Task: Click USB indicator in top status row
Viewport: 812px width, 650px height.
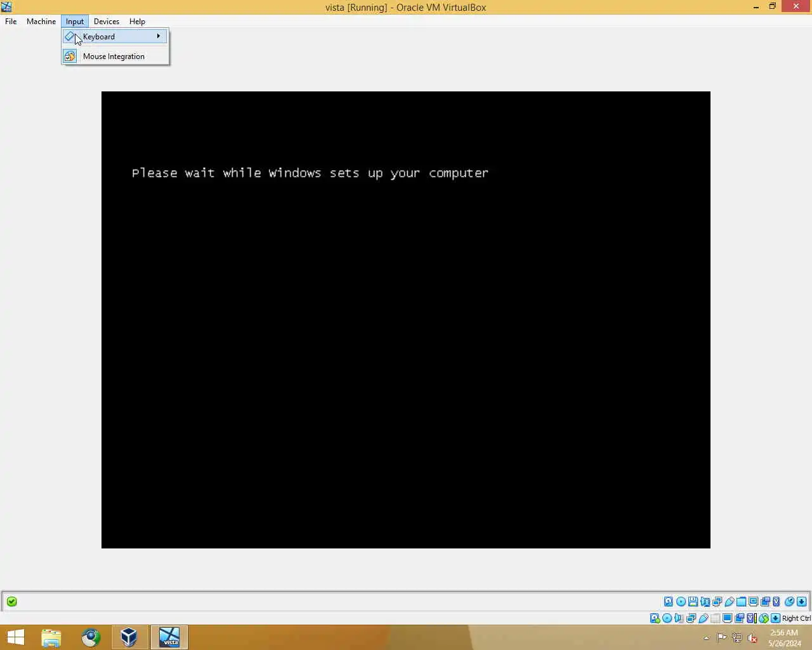Action: pos(730,601)
